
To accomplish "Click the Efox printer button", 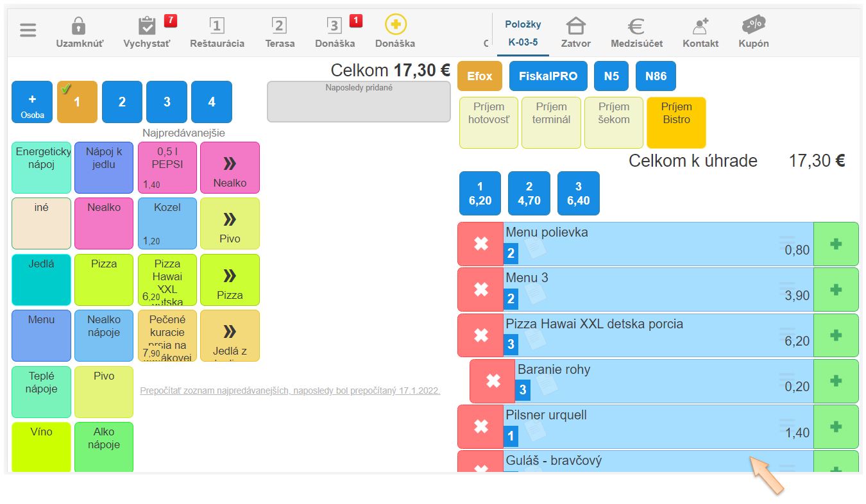I will (x=479, y=76).
